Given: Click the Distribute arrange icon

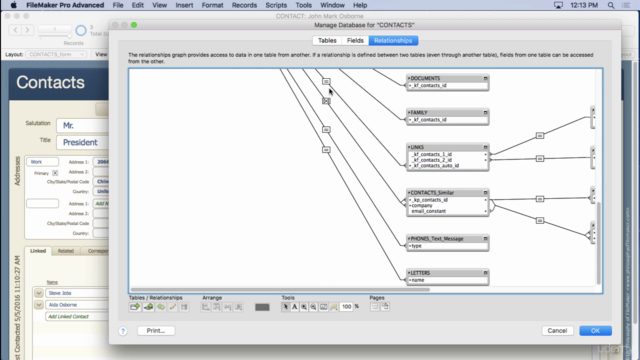Looking at the screenshot, I should tap(217, 307).
